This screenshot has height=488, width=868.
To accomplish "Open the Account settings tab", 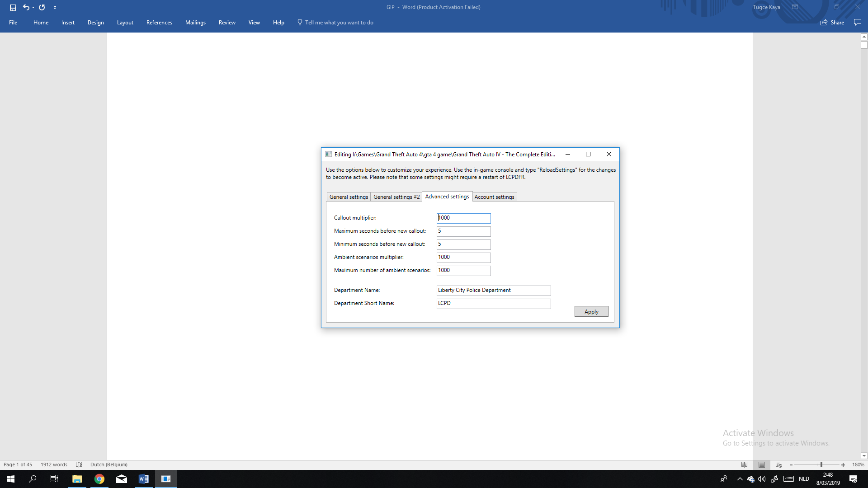I will click(494, 197).
